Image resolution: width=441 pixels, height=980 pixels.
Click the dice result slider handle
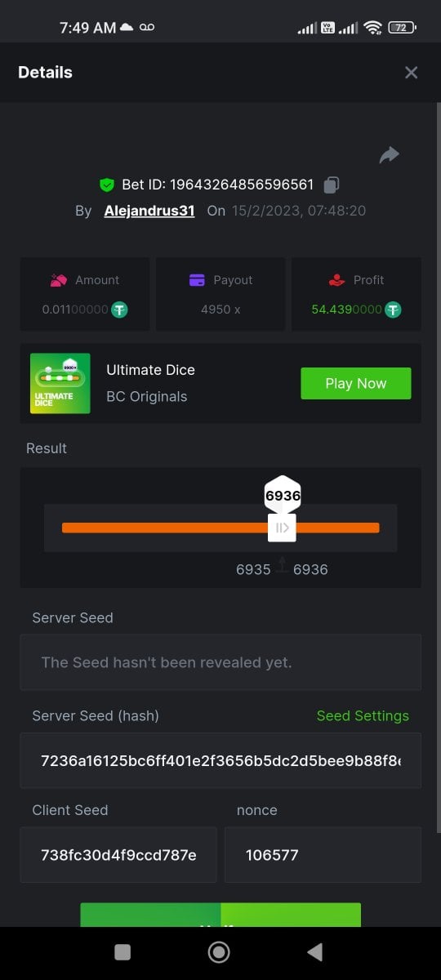[282, 528]
